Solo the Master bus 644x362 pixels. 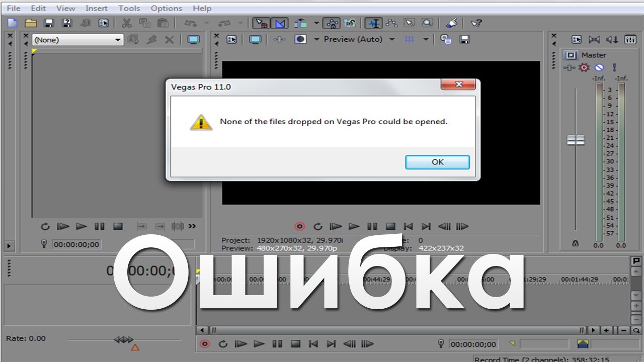[614, 67]
